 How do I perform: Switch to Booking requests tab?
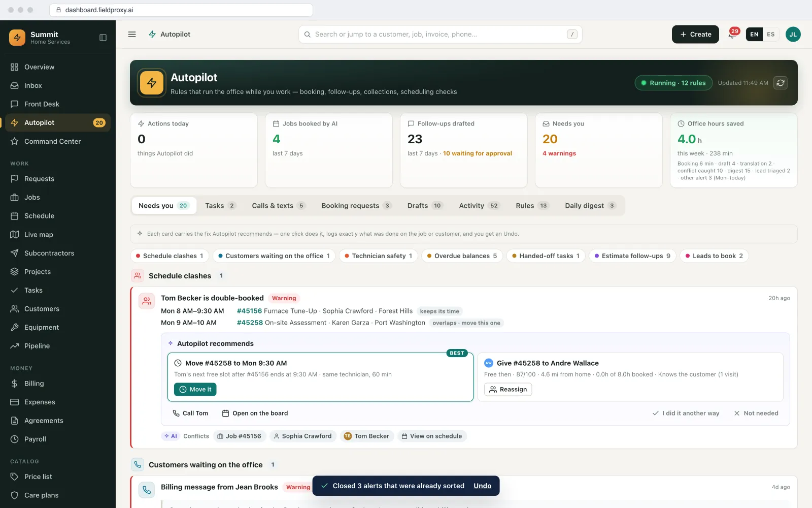tap(356, 206)
